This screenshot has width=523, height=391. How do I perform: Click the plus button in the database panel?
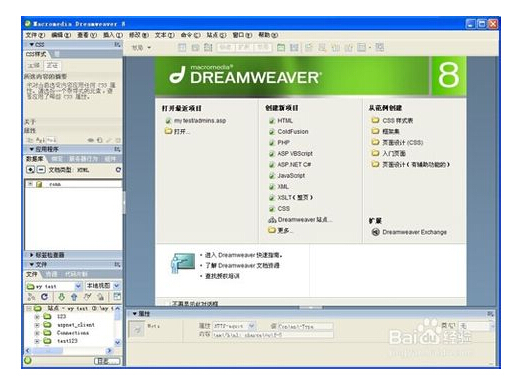(x=30, y=170)
